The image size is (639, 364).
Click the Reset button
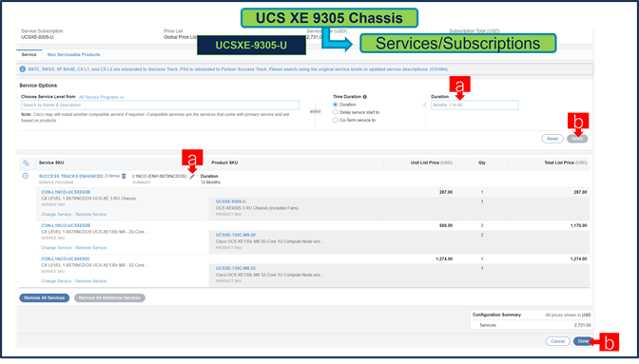(x=552, y=139)
